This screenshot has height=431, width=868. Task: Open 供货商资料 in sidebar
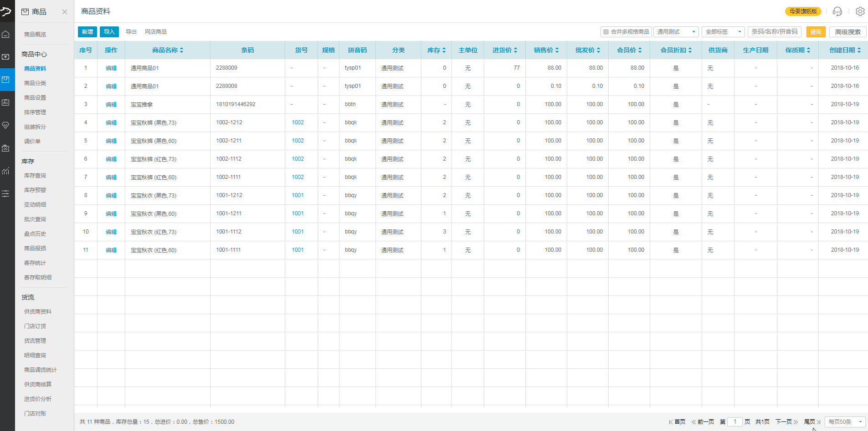(38, 312)
